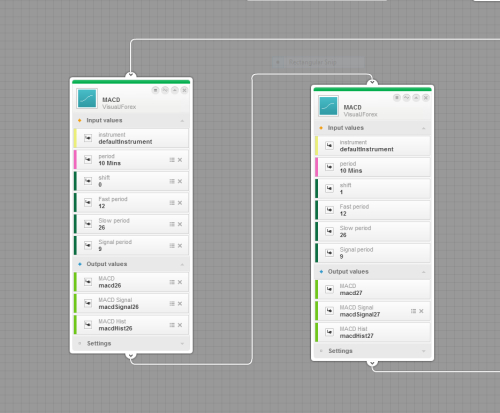Expand Settings section in right MACD block
This screenshot has width=500, height=413.
pyautogui.click(x=424, y=351)
